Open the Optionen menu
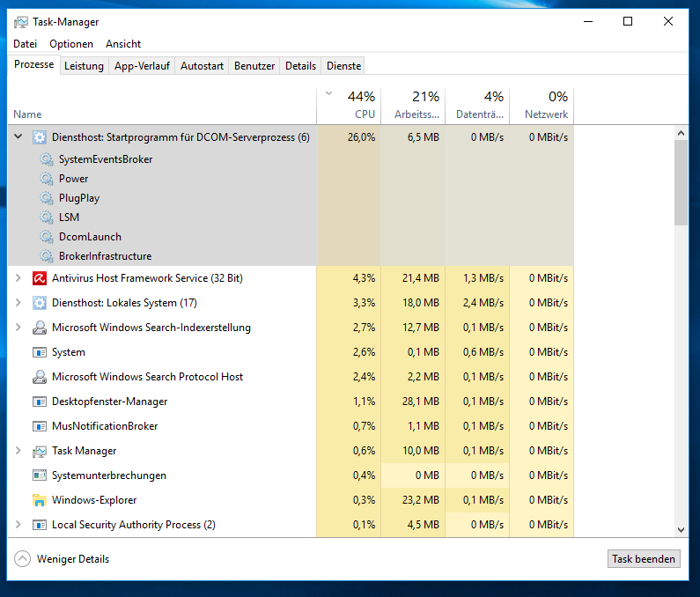The image size is (700, 597). [x=71, y=44]
